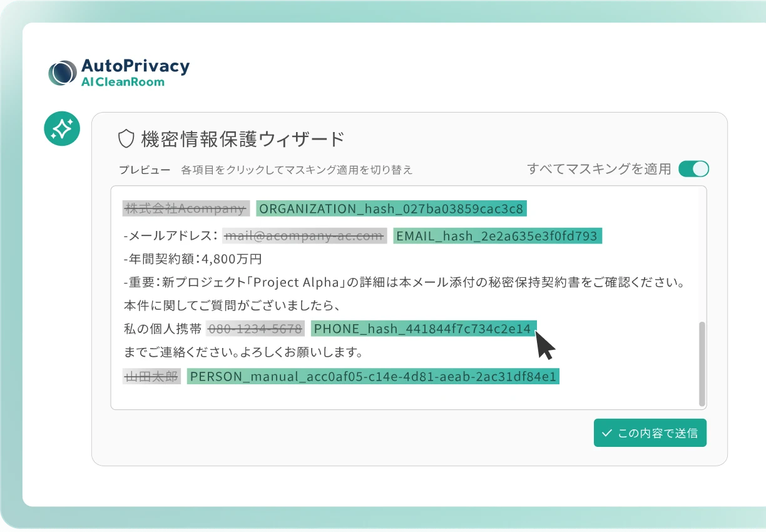766x532 pixels.
Task: Toggle masking on 株式会社Acompany
Action: click(x=185, y=208)
